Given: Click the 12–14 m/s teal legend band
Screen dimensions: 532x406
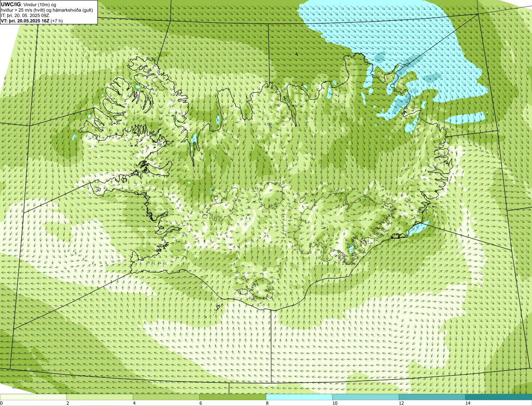Looking at the screenshot, I should pos(432,397).
